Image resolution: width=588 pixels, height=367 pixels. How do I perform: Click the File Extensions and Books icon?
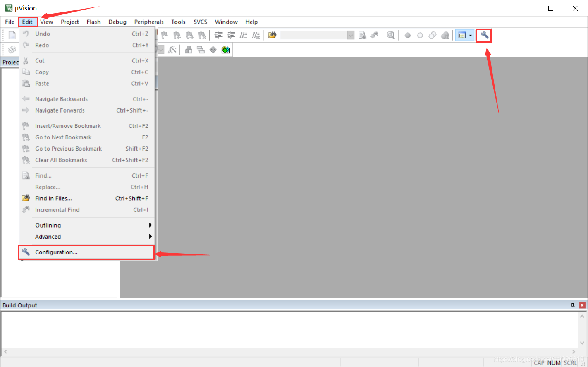pos(189,50)
